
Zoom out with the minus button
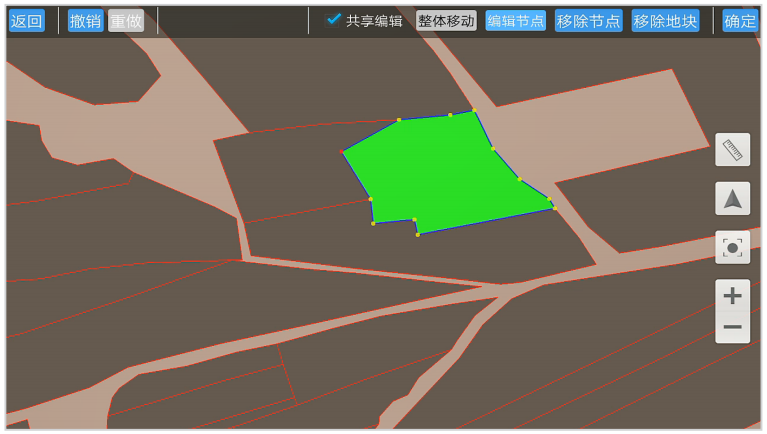[x=732, y=328]
